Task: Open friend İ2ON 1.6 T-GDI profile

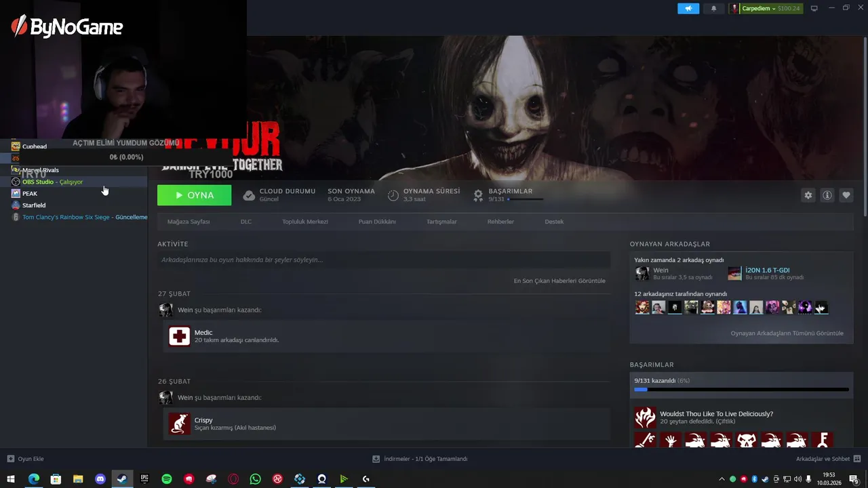Action: (767, 270)
